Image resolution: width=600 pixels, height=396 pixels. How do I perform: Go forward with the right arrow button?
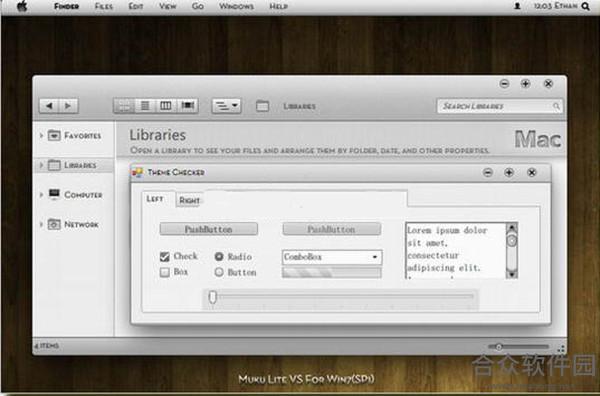[x=68, y=106]
